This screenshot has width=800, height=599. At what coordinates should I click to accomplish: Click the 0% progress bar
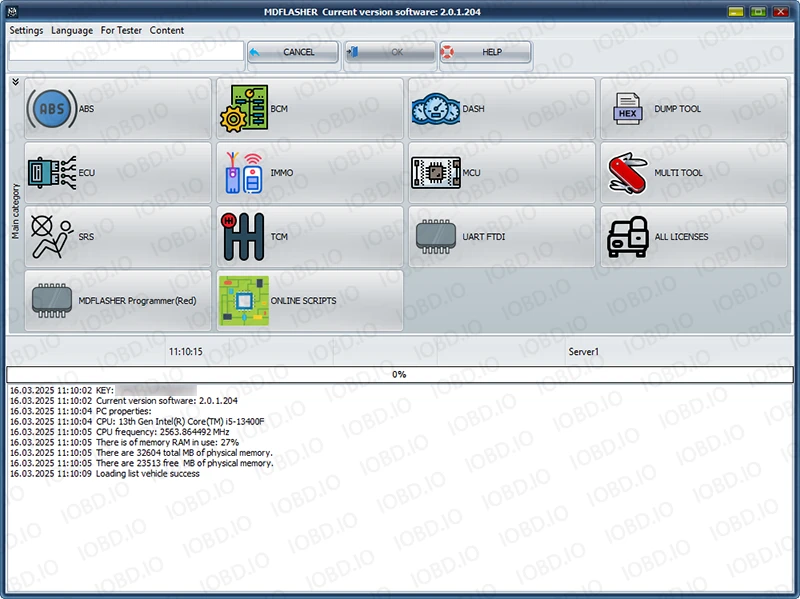pyautogui.click(x=399, y=375)
